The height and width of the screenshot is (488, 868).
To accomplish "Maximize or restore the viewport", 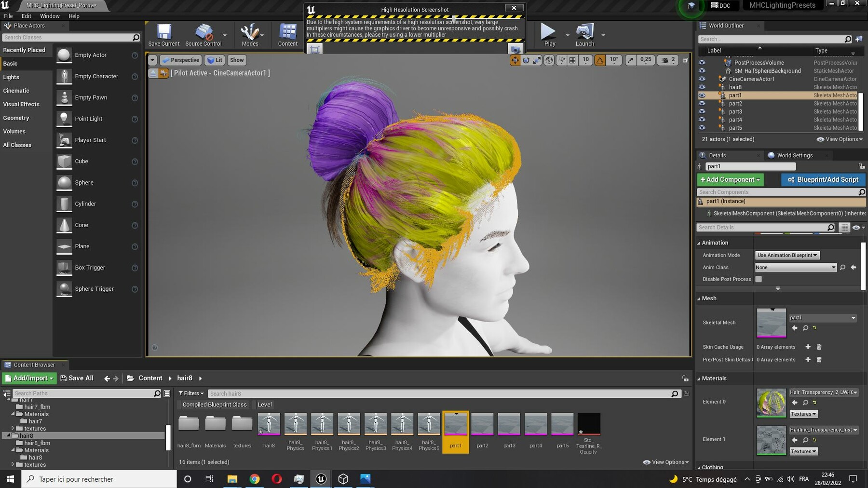I will coord(685,60).
